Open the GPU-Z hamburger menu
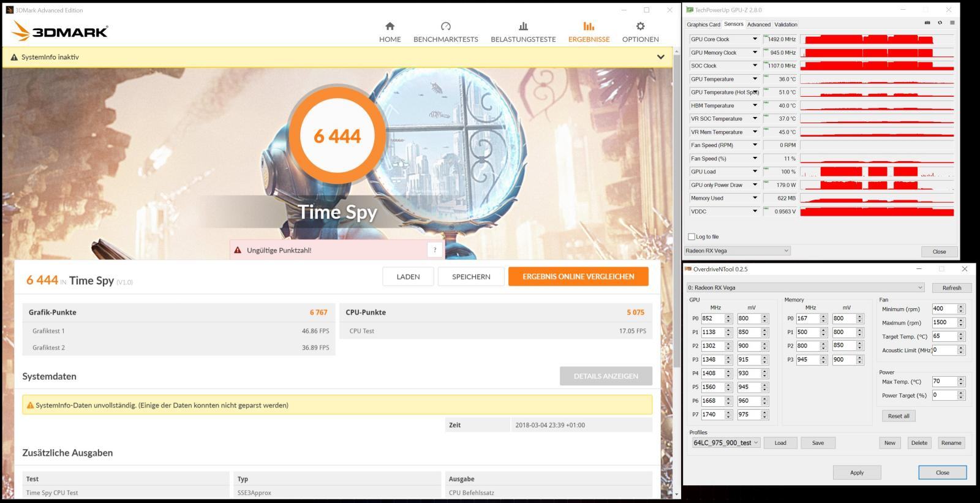The width and height of the screenshot is (980, 503). pos(952,23)
